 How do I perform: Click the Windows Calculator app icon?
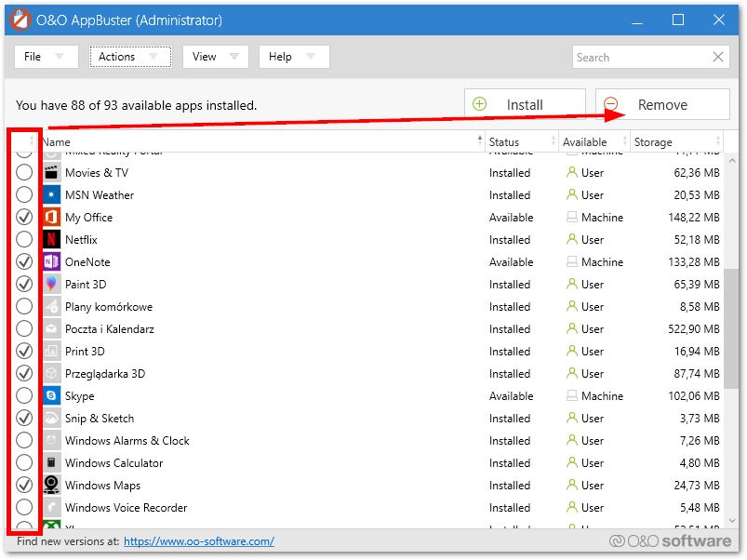(51, 463)
